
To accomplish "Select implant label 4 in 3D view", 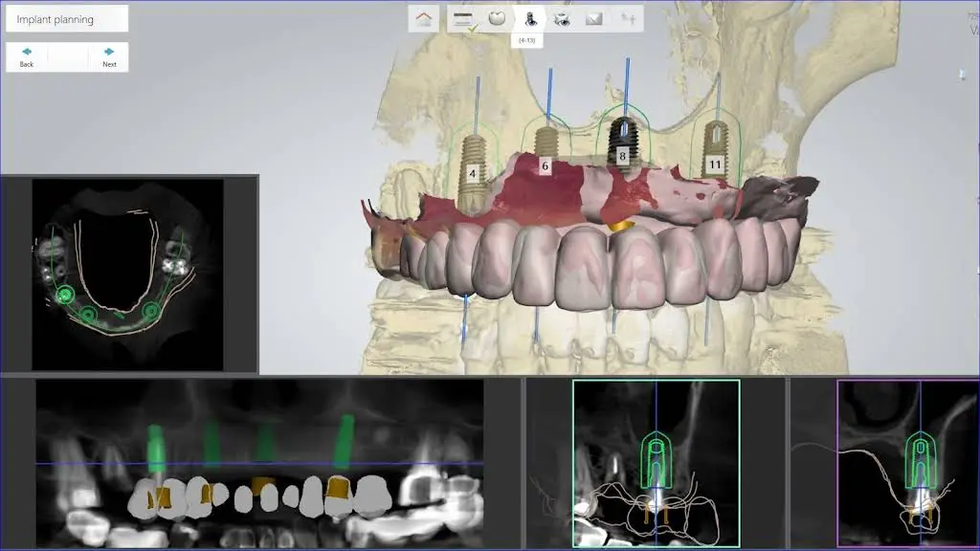I will point(473,174).
